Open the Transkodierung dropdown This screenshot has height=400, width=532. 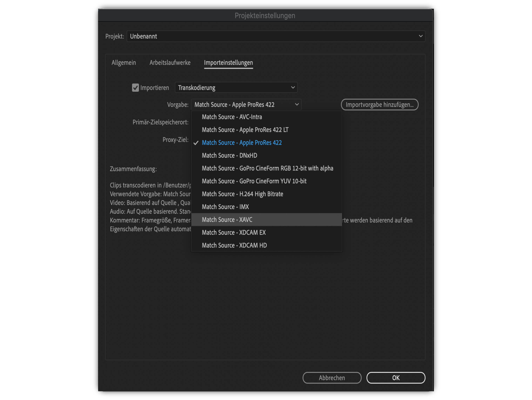coord(236,88)
